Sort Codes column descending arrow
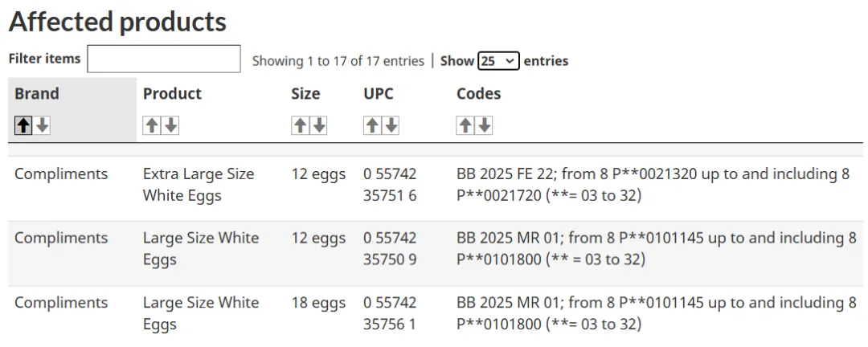The height and width of the screenshot is (347, 868). (x=485, y=125)
